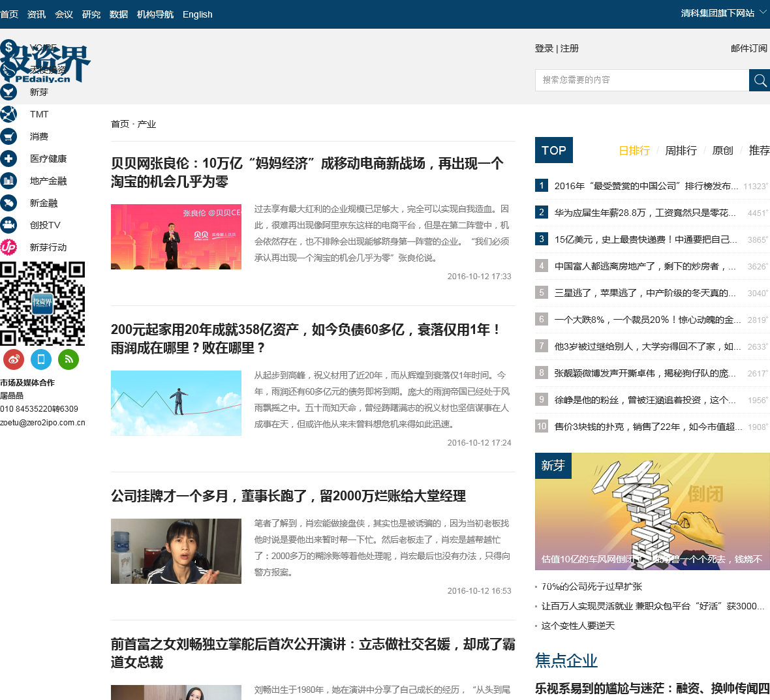
Task: Focus the 搜索您需要的内容 search field
Action: coord(642,80)
